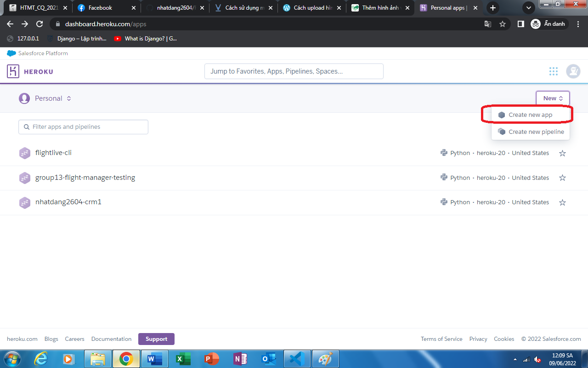Switch to the Cách upload hình WordPress tab

click(311, 8)
